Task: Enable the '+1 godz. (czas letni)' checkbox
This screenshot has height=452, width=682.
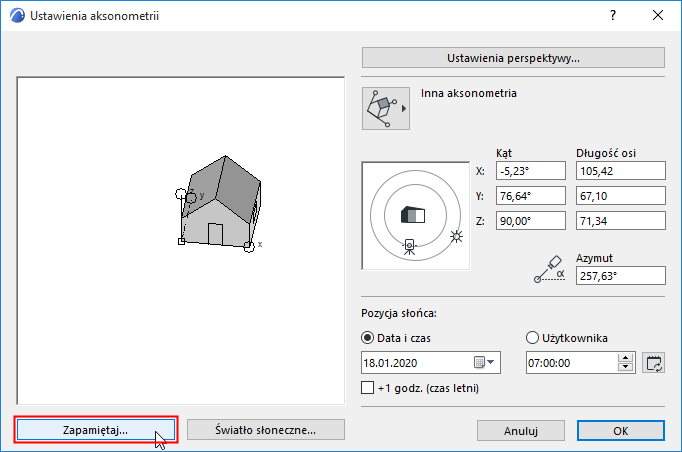Action: (368, 388)
